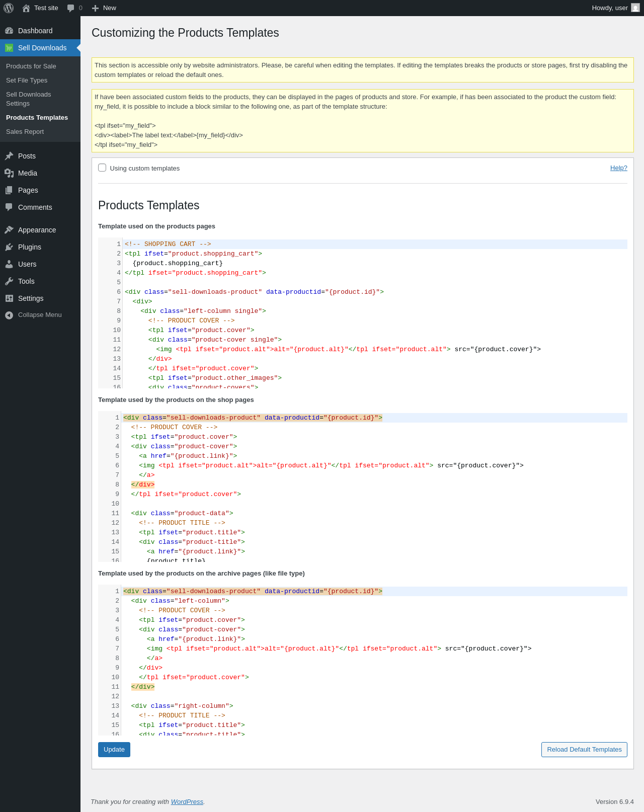Click the Pages icon in sidebar
The image size is (644, 812).
pos(9,190)
